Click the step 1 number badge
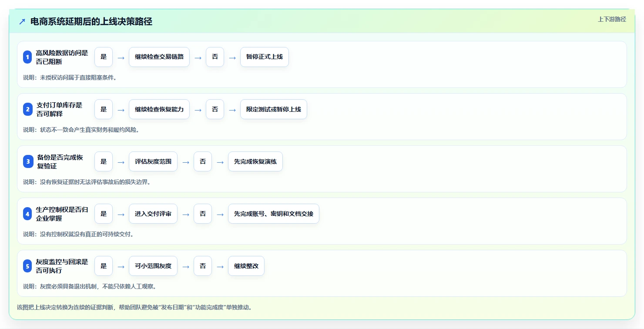 pyautogui.click(x=28, y=57)
